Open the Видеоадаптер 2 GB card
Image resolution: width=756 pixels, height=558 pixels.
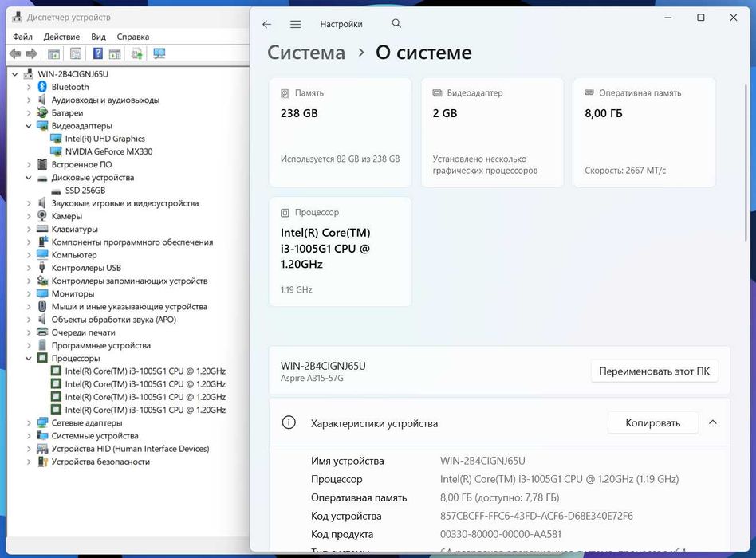(492, 132)
